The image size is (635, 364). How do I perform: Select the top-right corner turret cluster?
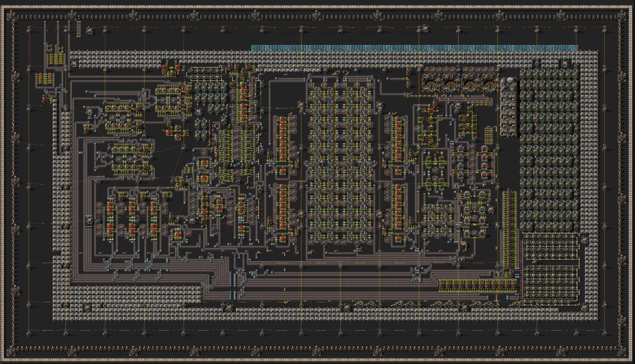pyautogui.click(x=622, y=15)
